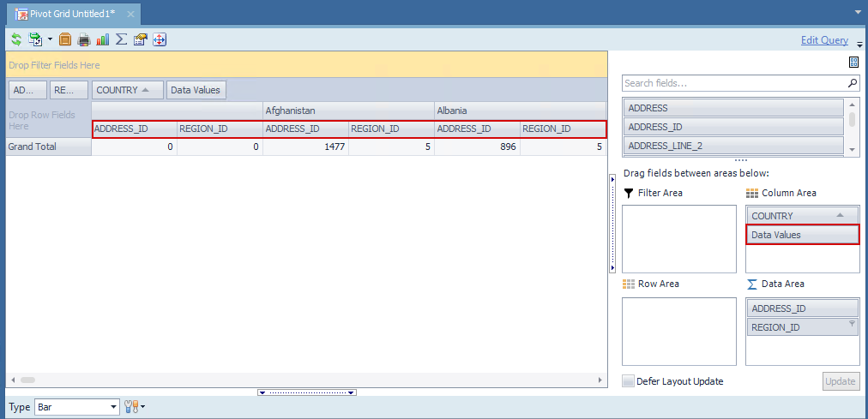
Task: Click the horizontal scrollbar thumb
Action: (x=27, y=380)
